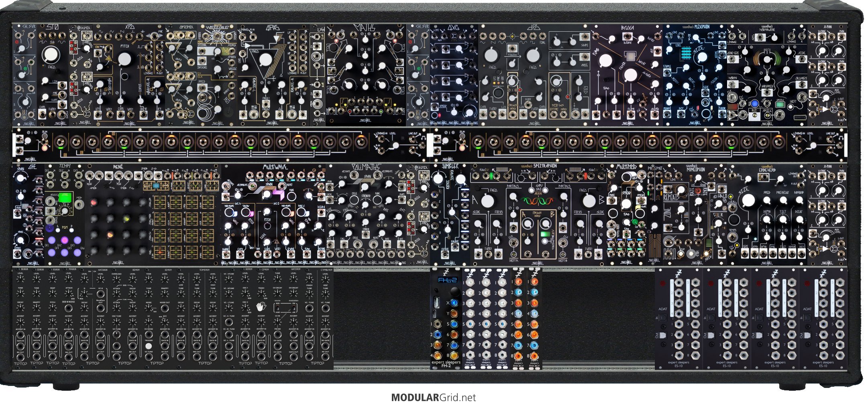The image size is (868, 406).
Task: Adjust the large FREQ knob on STO
Action: point(51,54)
